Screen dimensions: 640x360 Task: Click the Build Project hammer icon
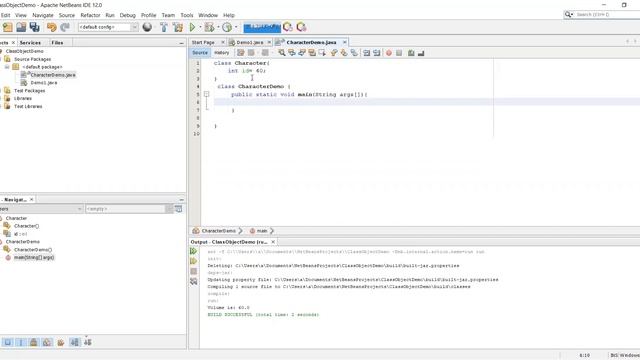click(164, 27)
